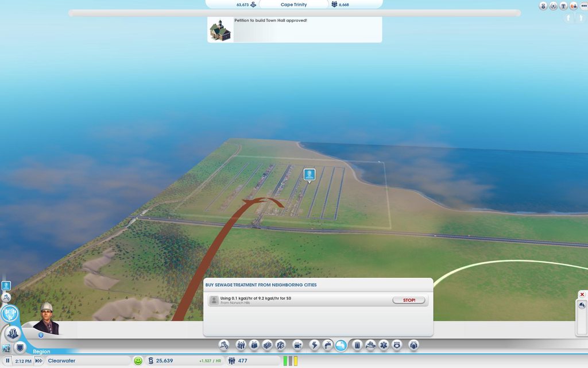This screenshot has height=368, width=588.
Task: Toggle the Region view globe button
Action: (x=10, y=314)
